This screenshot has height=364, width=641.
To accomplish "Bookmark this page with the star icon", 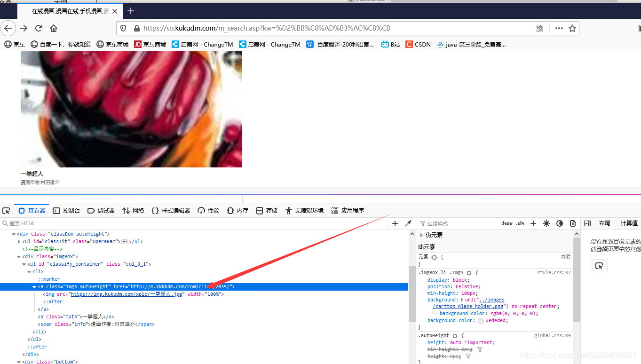I will click(572, 28).
